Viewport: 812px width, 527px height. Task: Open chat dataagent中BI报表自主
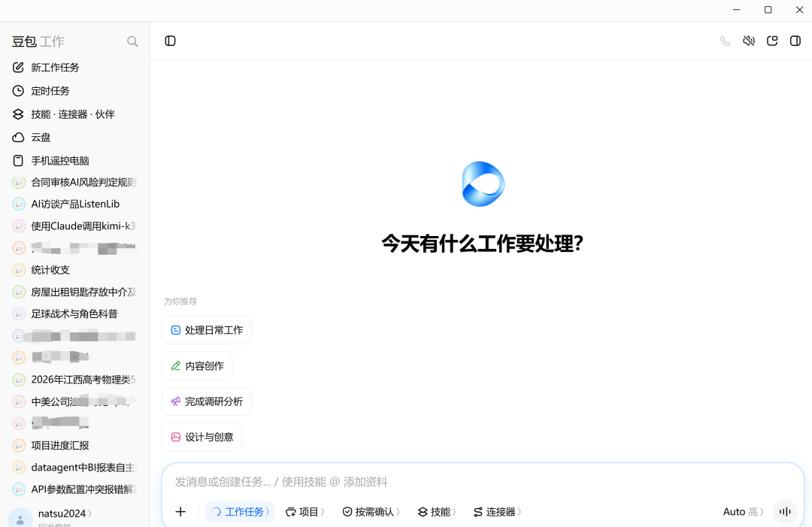[75, 468]
